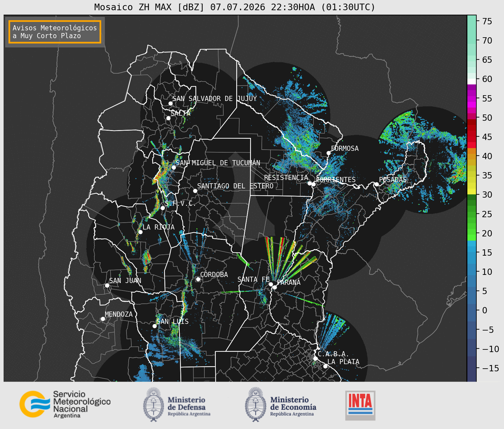The height and width of the screenshot is (429, 504).
Task: Open Avisos Meteorológicos a Muy Corto Plazo box
Action: pos(55,32)
